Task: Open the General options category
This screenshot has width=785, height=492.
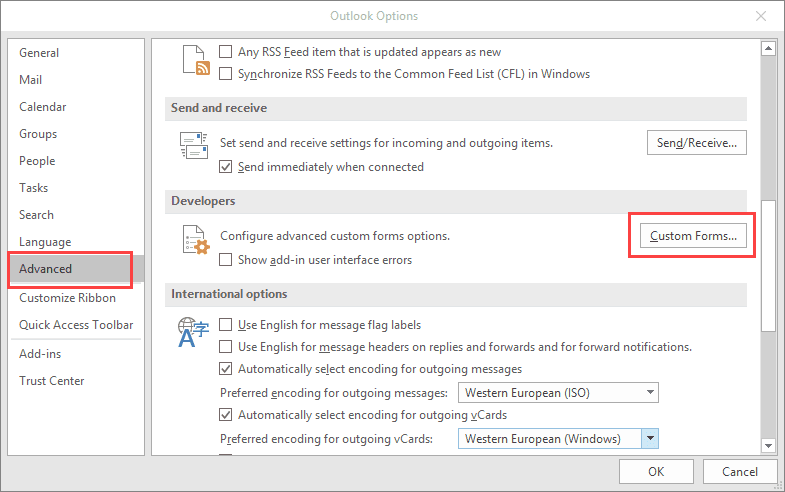Action: (76, 53)
